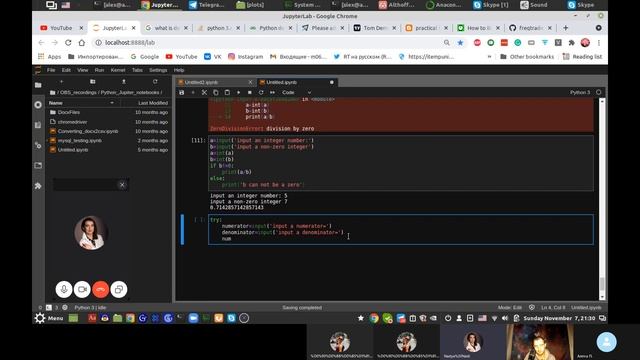Reload the page in Chrome
640x360 pixels.
(x=68, y=42)
